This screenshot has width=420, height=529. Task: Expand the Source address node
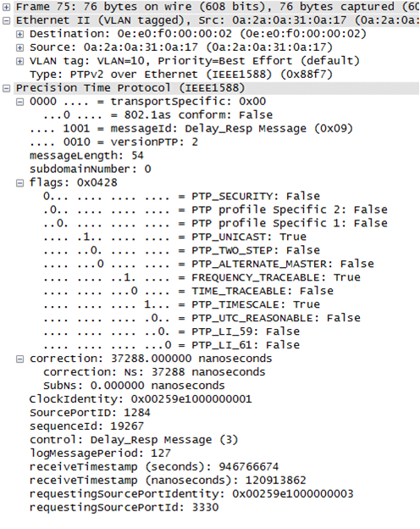[x=19, y=47]
